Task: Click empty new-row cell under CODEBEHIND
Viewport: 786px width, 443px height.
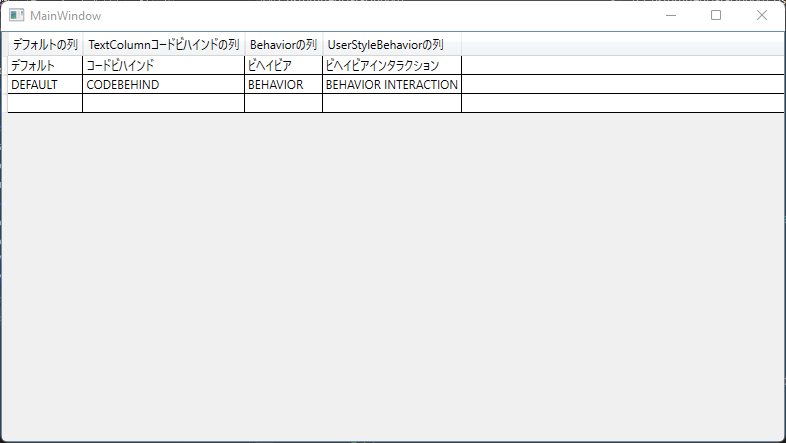Action: pos(163,103)
